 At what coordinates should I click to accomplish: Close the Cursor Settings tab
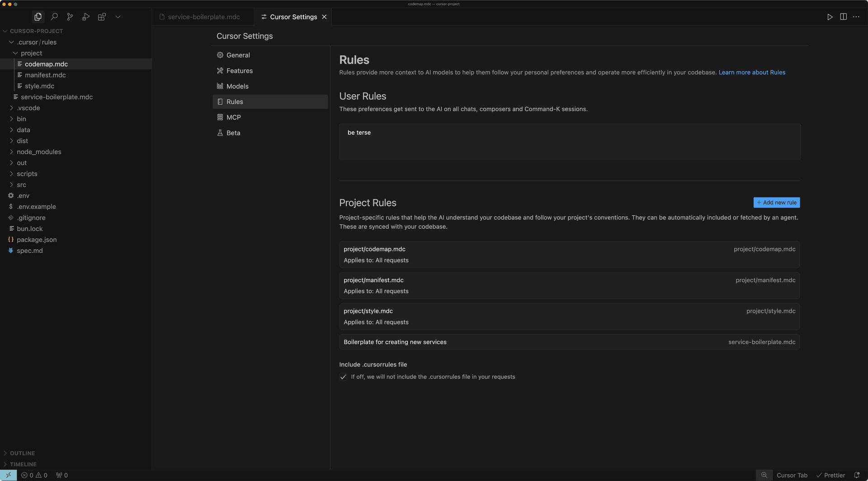(x=324, y=17)
